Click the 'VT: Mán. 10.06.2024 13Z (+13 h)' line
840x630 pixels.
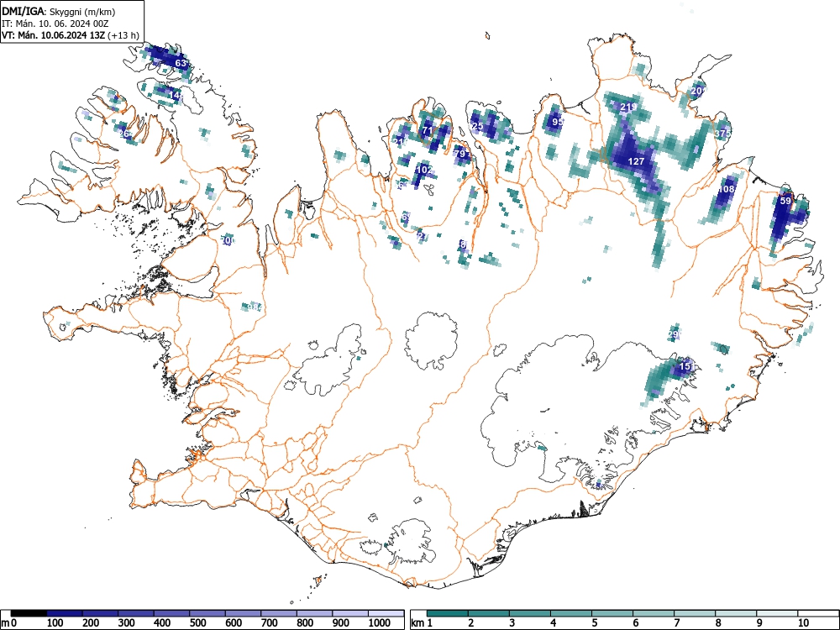click(71, 35)
